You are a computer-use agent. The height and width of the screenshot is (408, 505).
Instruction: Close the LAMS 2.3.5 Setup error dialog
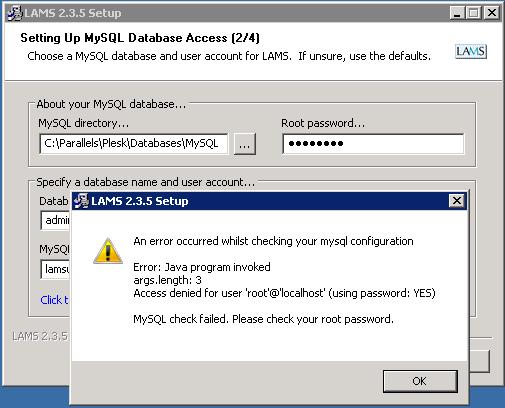[x=457, y=201]
